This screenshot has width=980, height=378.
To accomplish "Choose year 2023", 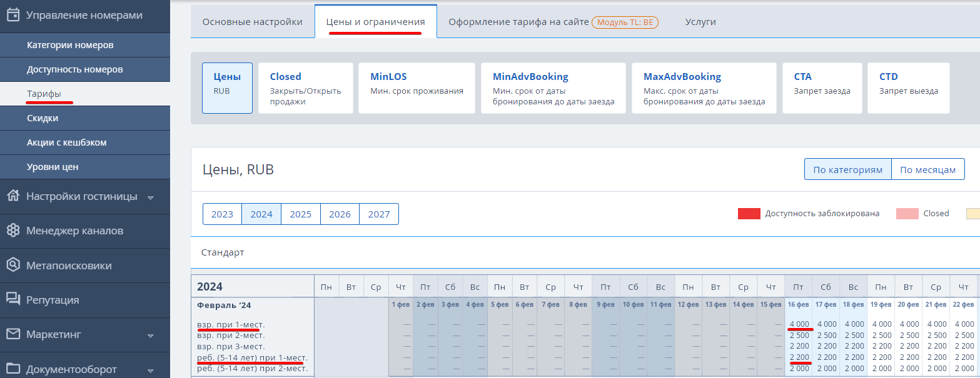I will pyautogui.click(x=222, y=214).
